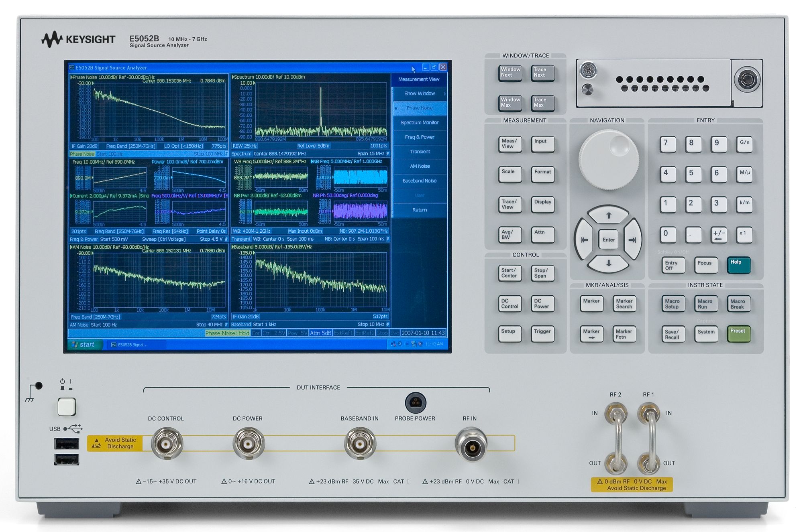The width and height of the screenshot is (803, 532).
Task: Click the Windows start button
Action: point(85,344)
